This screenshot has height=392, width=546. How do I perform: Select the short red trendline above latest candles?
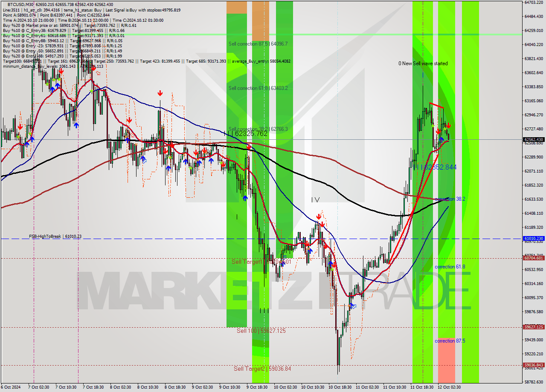[x=436, y=105]
